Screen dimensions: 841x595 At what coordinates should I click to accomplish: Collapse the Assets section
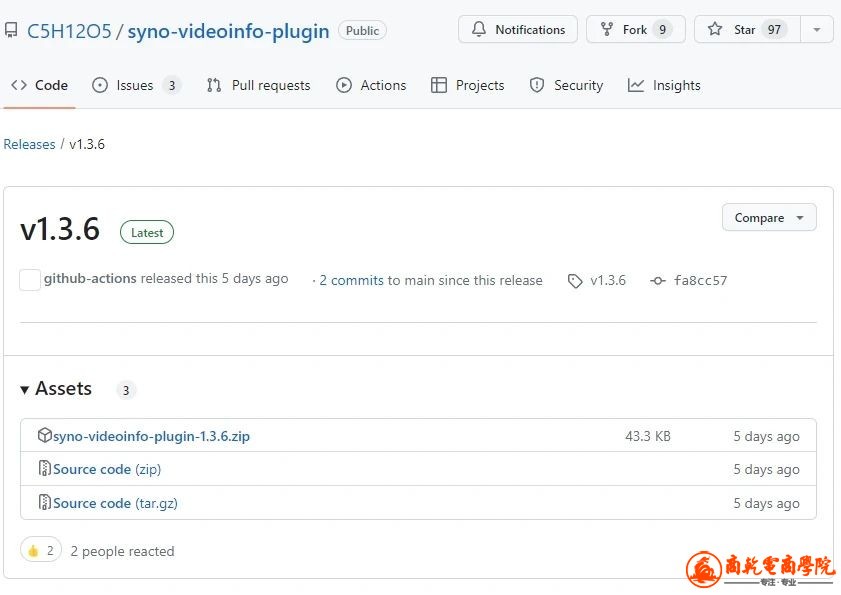point(56,388)
